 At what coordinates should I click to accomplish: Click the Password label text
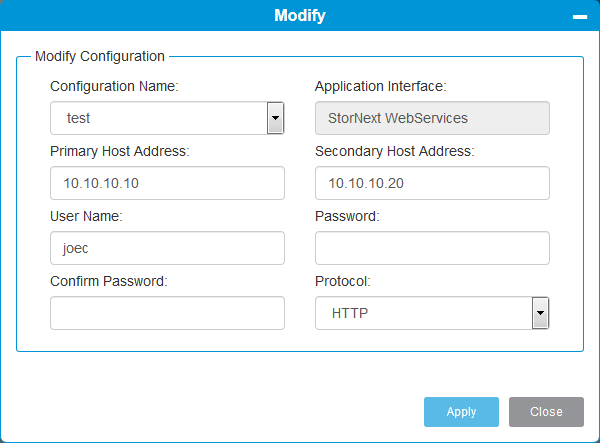347,217
